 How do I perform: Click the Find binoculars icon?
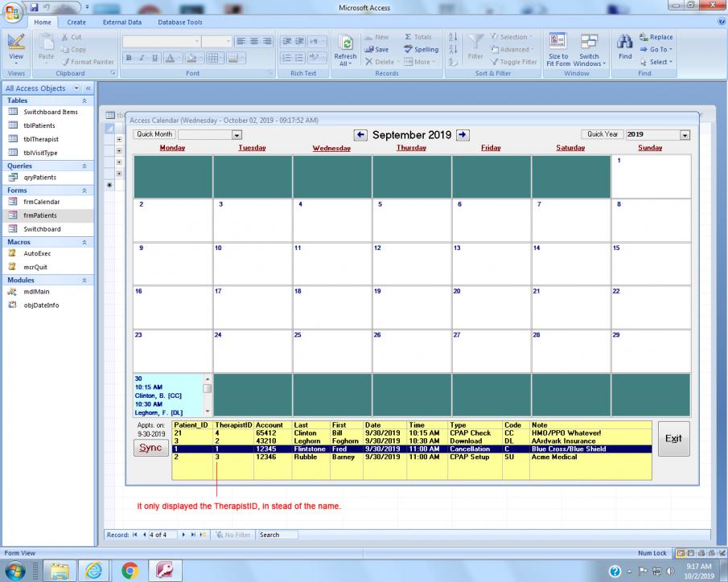pos(625,47)
